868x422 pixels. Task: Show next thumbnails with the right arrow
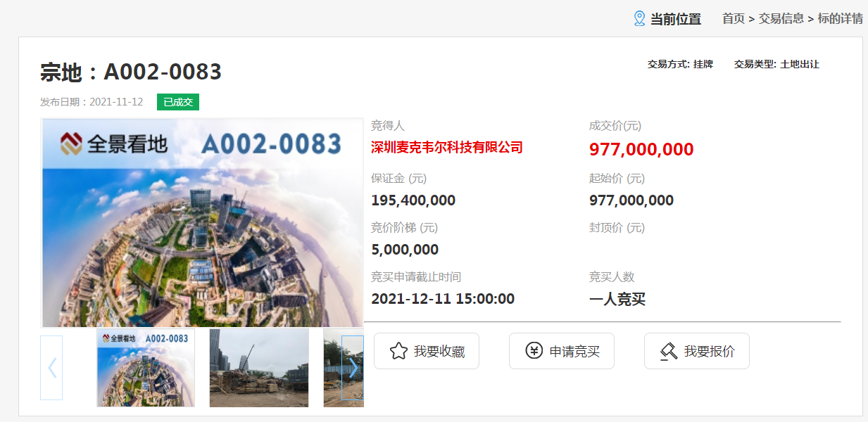click(x=353, y=368)
